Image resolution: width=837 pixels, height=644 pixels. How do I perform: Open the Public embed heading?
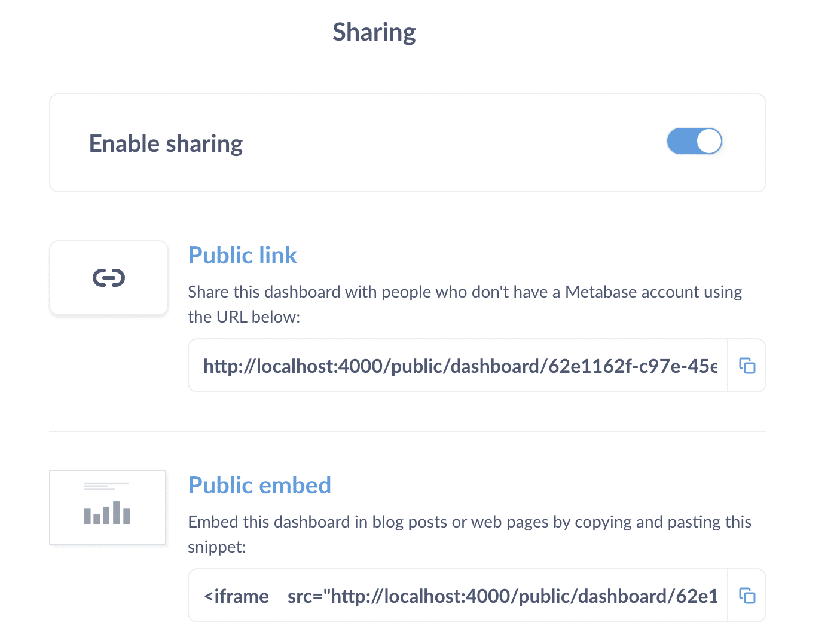(259, 485)
